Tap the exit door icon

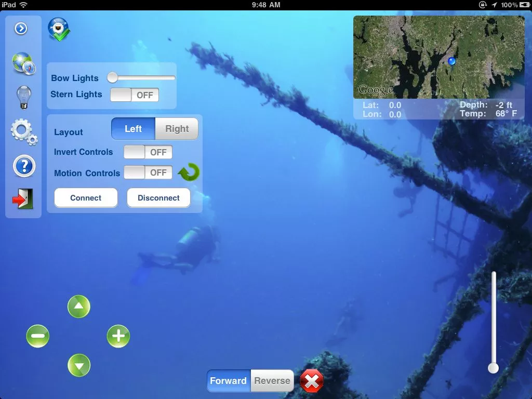23,199
